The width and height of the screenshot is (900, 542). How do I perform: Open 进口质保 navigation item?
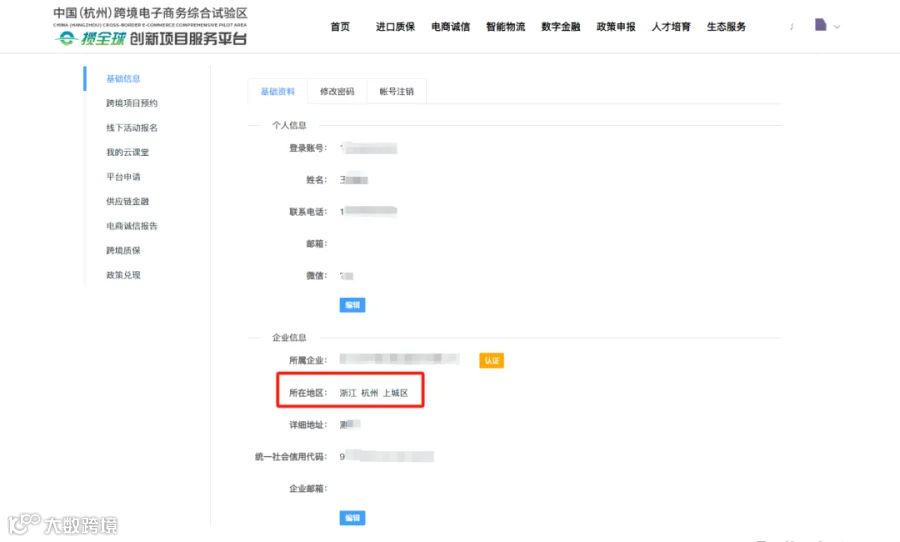(395, 26)
